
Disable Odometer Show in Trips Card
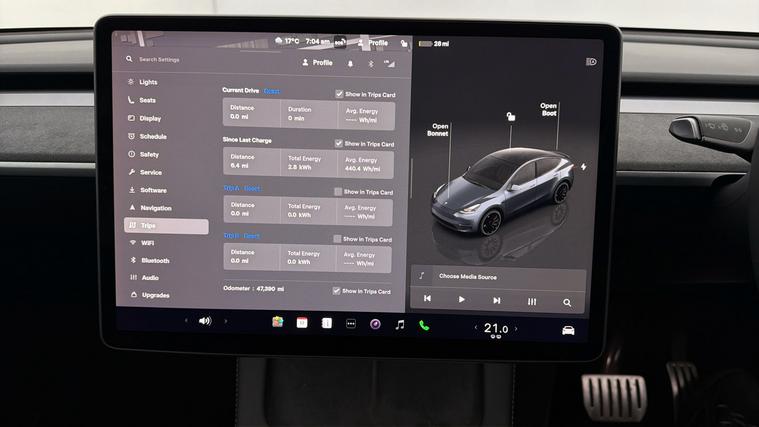point(337,291)
